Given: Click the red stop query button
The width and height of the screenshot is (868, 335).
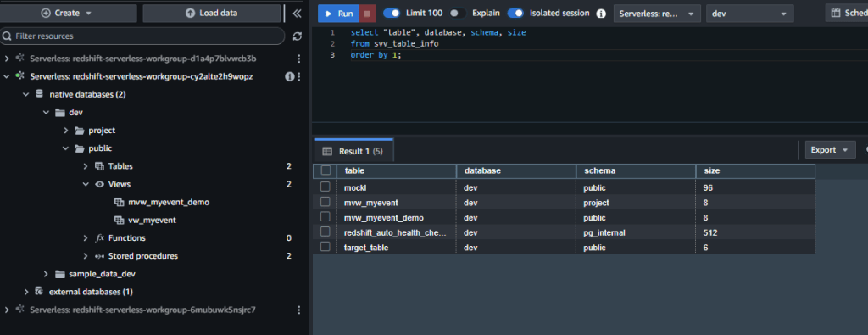Looking at the screenshot, I should [368, 14].
